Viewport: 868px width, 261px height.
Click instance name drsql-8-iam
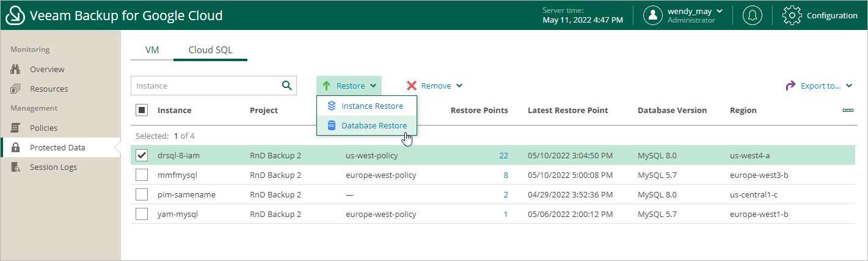[x=178, y=155]
